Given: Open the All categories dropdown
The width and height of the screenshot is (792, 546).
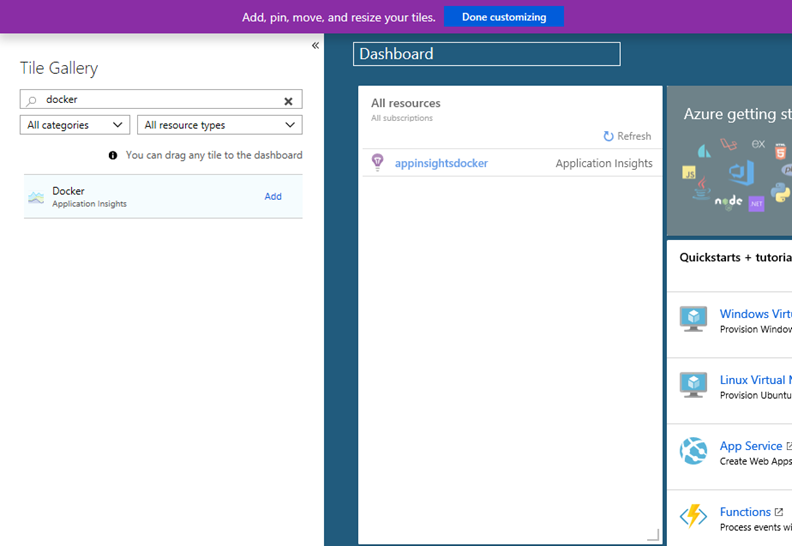Looking at the screenshot, I should (75, 125).
